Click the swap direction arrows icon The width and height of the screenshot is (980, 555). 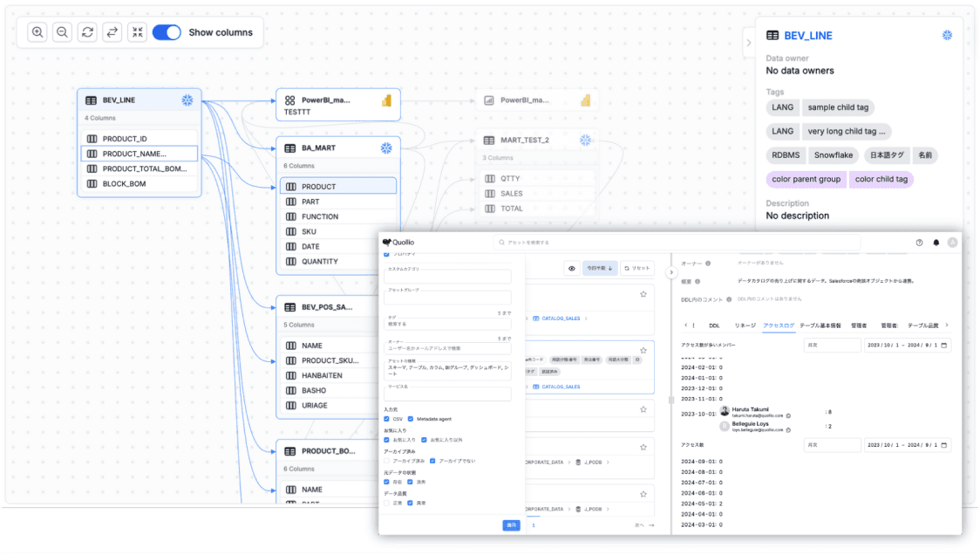112,32
